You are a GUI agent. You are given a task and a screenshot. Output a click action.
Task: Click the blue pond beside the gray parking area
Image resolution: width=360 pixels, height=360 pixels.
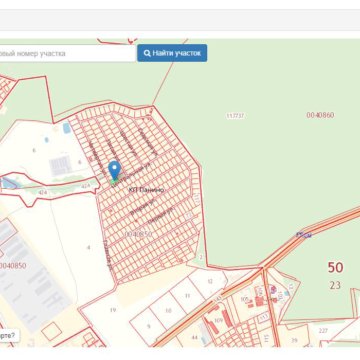(67, 128)
